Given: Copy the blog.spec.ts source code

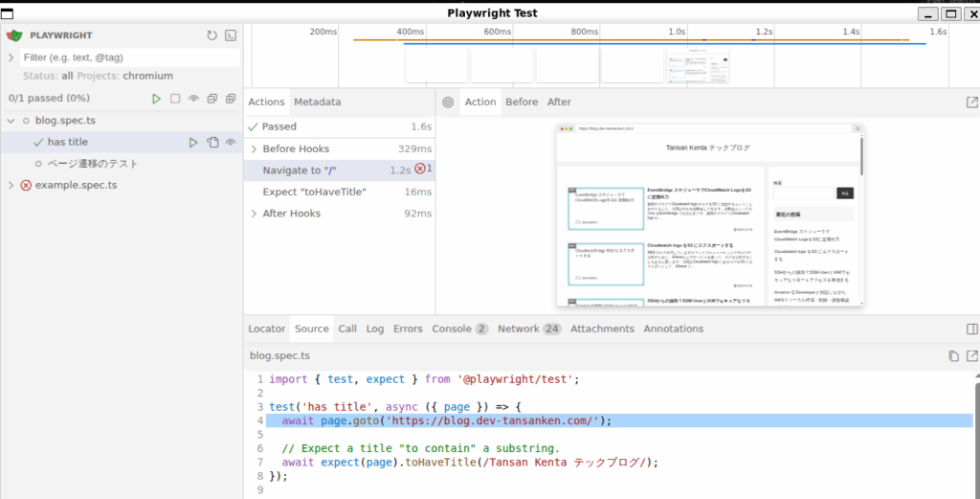Looking at the screenshot, I should pyautogui.click(x=953, y=356).
